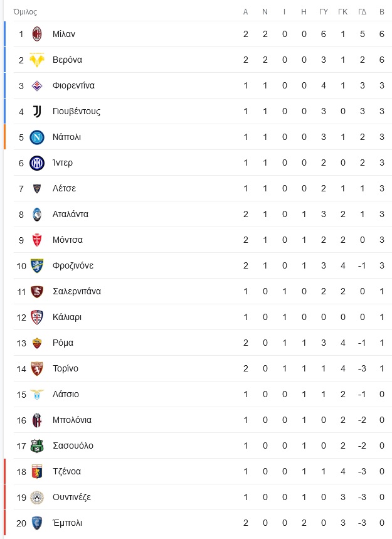Open the Lazio eagle logo
Screen dimensions: 392x539
pos(37,394)
